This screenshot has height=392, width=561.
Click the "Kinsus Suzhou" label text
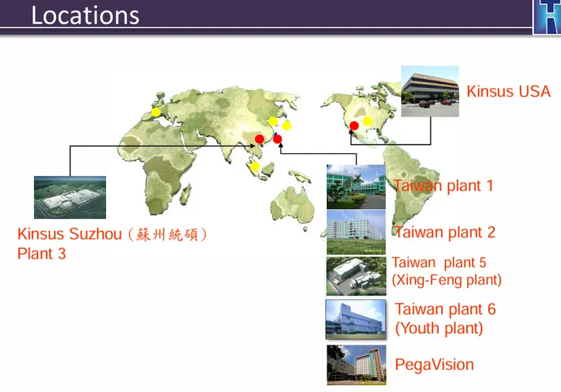70,234
